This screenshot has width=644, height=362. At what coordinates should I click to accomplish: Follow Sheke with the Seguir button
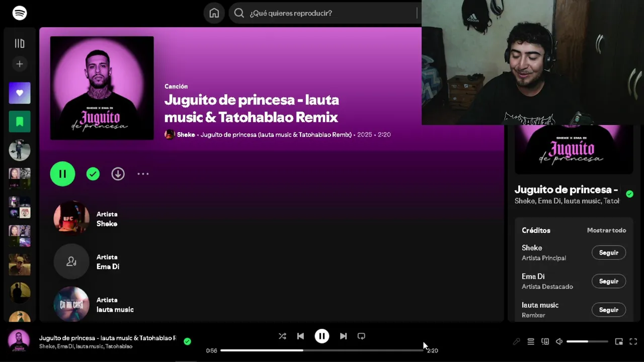click(609, 252)
